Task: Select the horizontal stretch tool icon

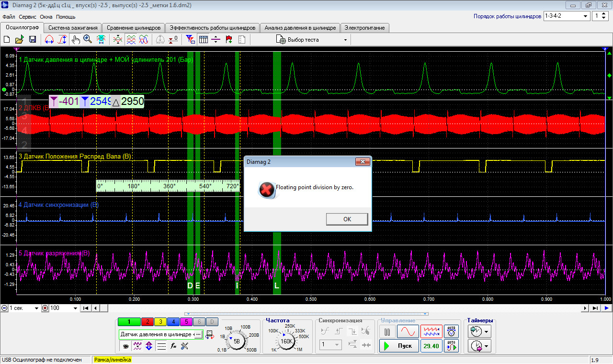Action: click(49, 40)
